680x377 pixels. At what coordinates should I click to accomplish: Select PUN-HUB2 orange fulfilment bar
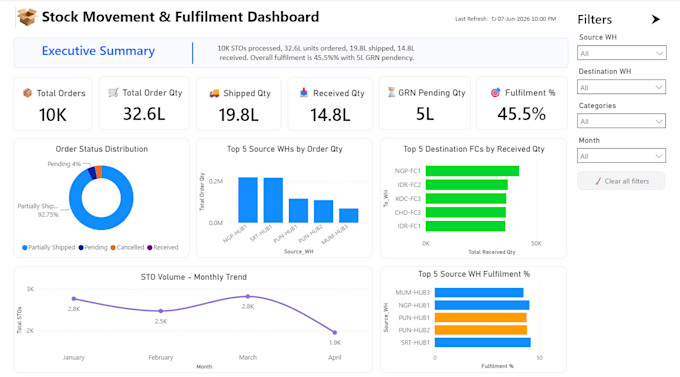click(481, 330)
